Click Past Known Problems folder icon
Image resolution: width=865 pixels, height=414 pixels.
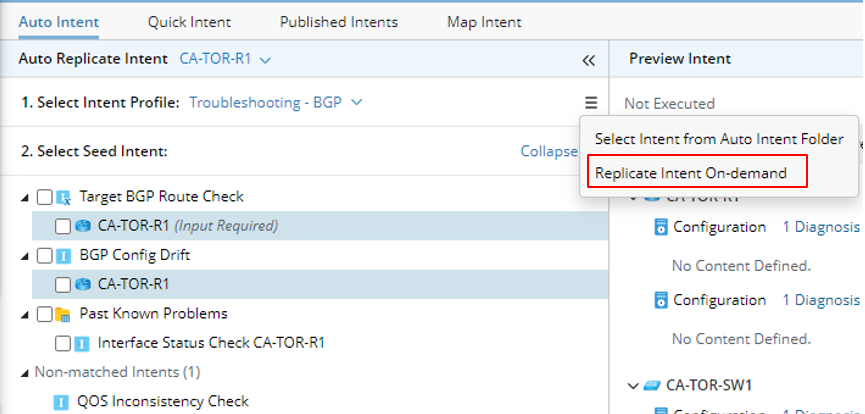coord(63,314)
